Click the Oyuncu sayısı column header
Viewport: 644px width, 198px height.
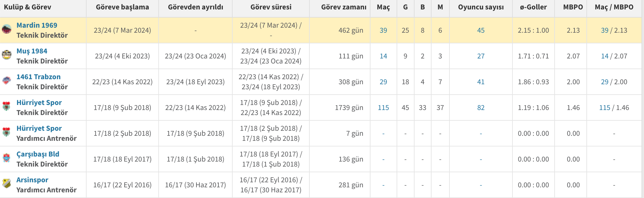point(481,7)
